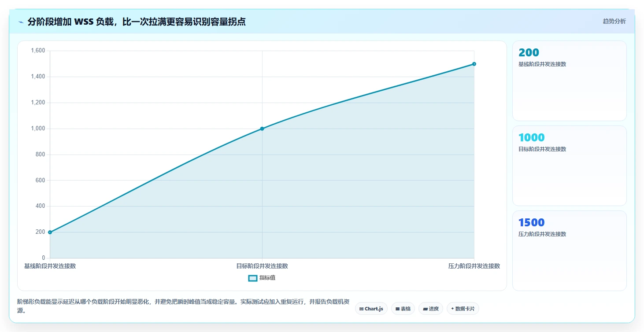Click the data point at value 1,000
The height and width of the screenshot is (332, 644).
coord(262,129)
